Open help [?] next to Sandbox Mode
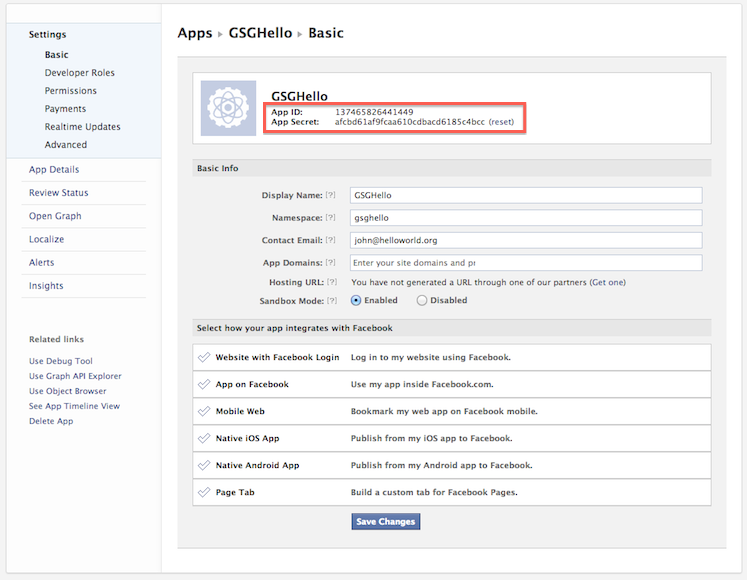The width and height of the screenshot is (747, 580). coord(332,301)
